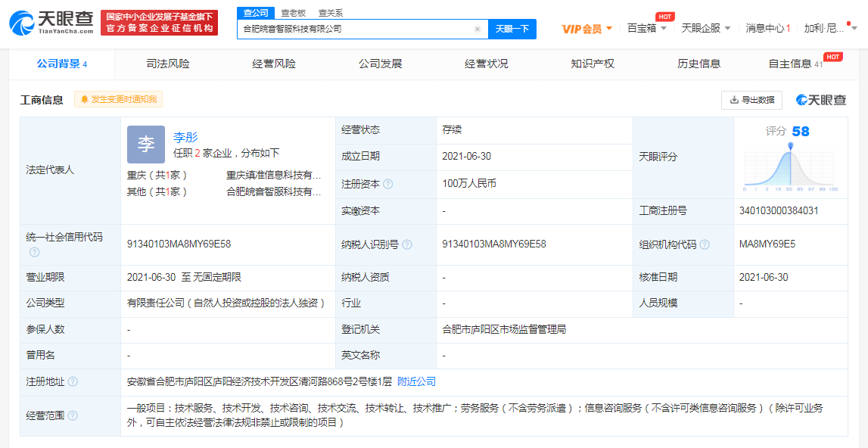This screenshot has width=868, height=448.
Task: Click help icon under 统一社会信用代码
Action: 34,252
